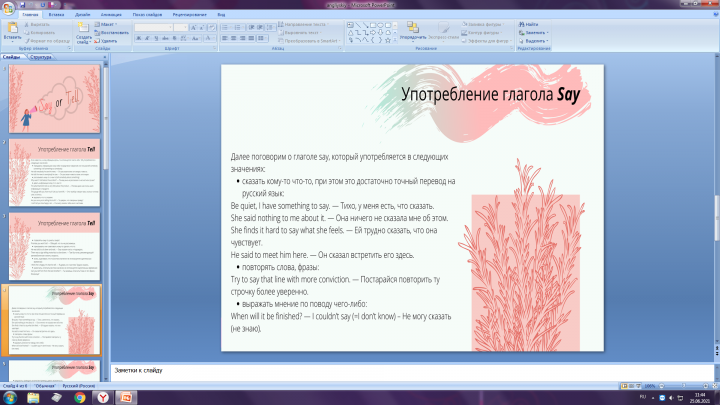Viewport: 720px width, 405px height.
Task: Open the Заменить dropdown arrow
Action: click(x=547, y=33)
